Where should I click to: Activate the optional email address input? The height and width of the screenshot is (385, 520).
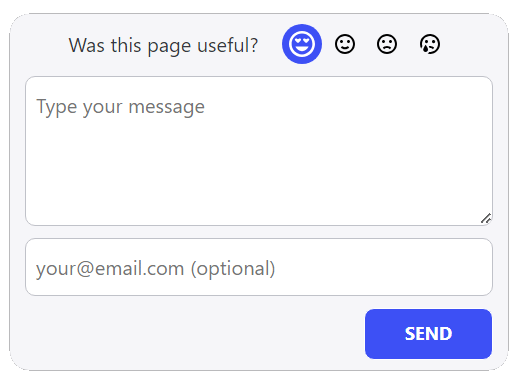tap(259, 267)
